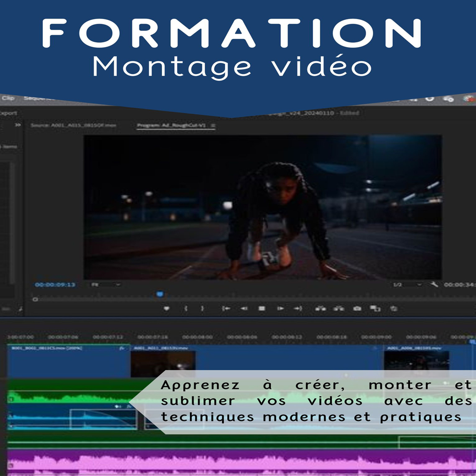476x476 pixels.
Task: Click the Mark Out bracket button
Action: pos(202,308)
